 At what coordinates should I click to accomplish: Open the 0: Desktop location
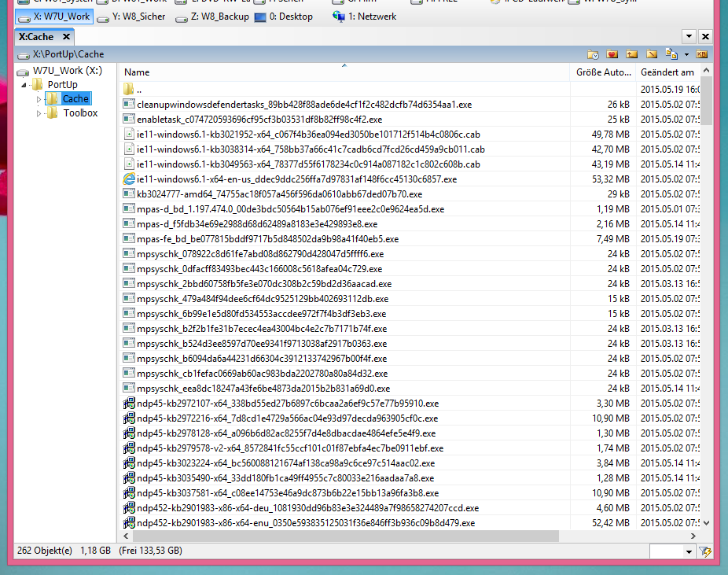coord(284,17)
